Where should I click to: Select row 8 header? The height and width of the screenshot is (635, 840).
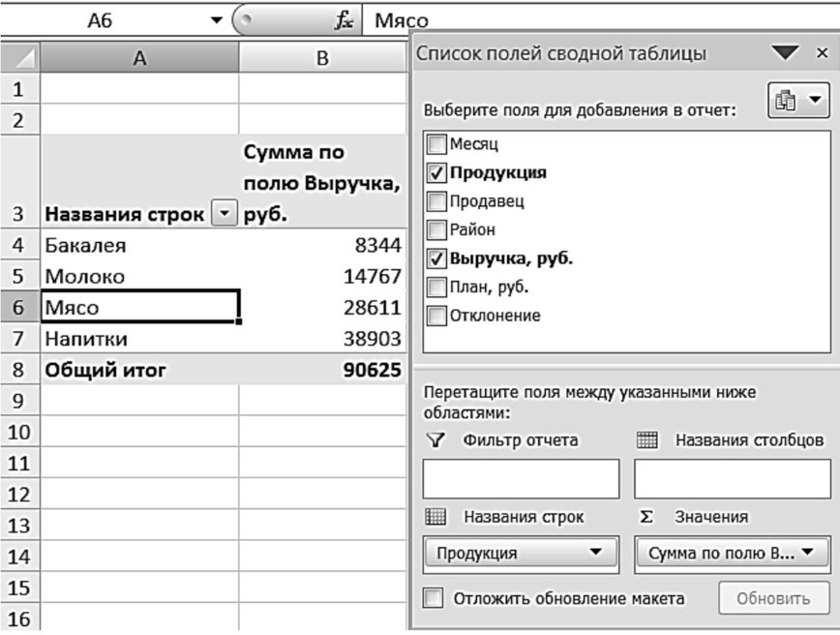pyautogui.click(x=19, y=370)
